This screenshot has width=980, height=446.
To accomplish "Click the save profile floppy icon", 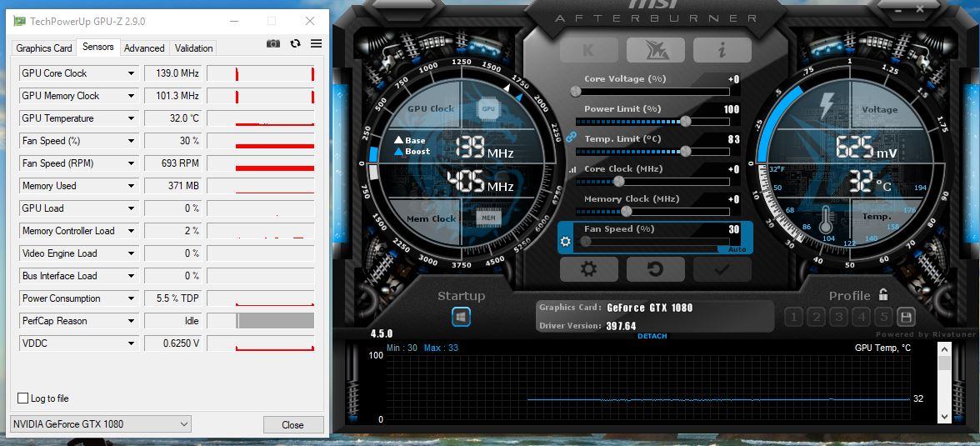I will (906, 317).
